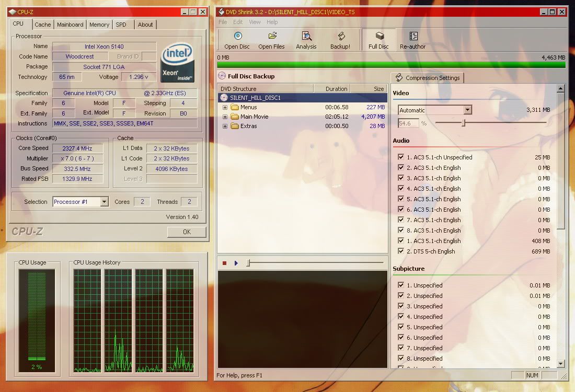
Task: Click the OK button in CPU-Z
Action: coord(187,232)
